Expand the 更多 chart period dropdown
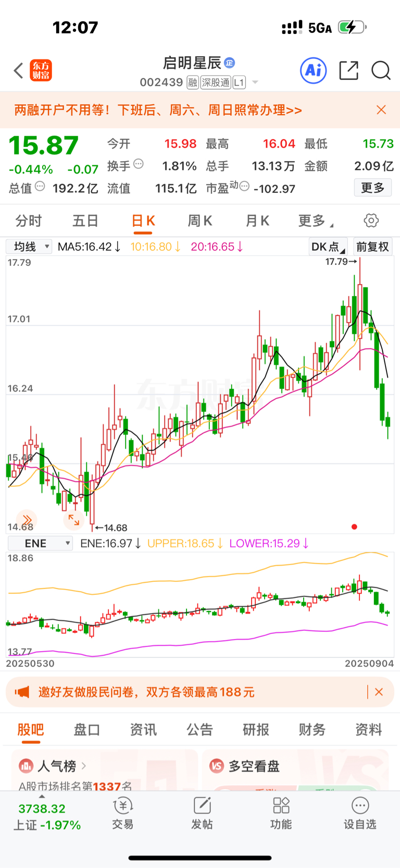The height and width of the screenshot is (868, 400). click(316, 221)
